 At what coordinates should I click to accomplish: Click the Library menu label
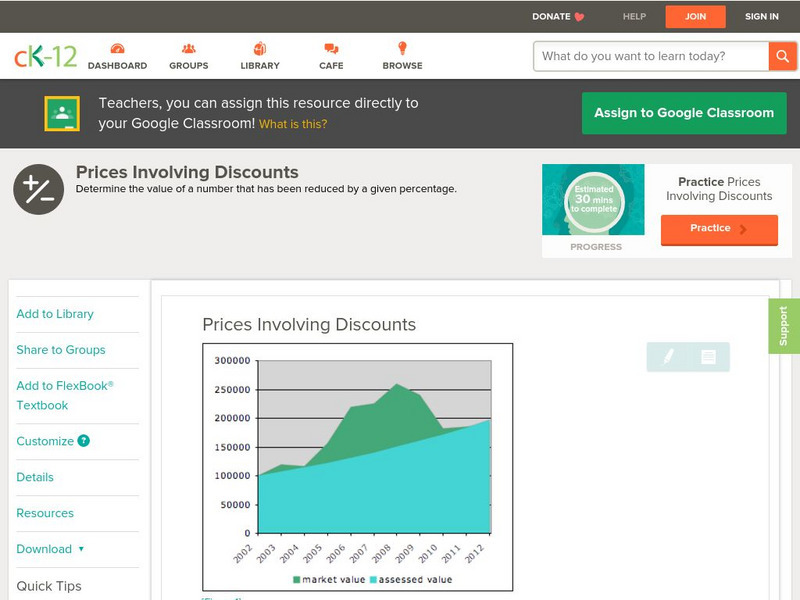tap(260, 66)
